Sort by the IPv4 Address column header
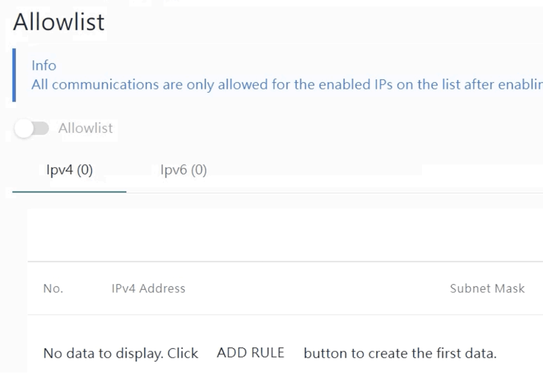Image resolution: width=543 pixels, height=392 pixels. pyautogui.click(x=148, y=289)
